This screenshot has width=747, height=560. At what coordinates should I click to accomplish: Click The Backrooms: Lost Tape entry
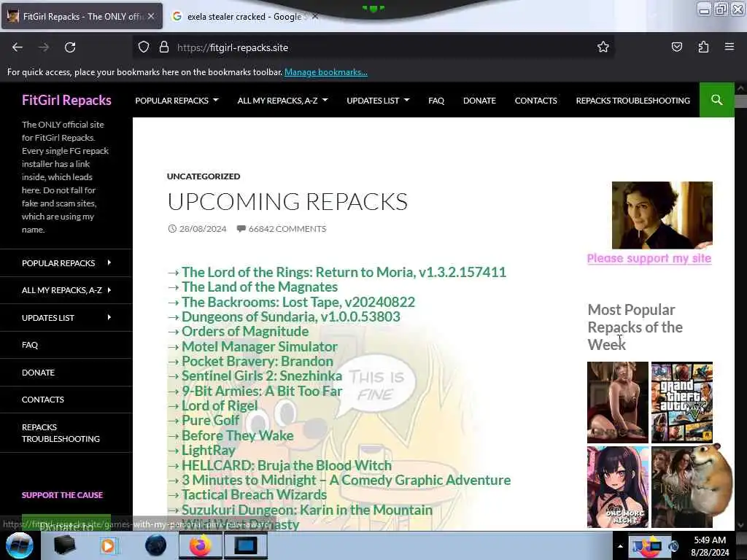pos(298,302)
